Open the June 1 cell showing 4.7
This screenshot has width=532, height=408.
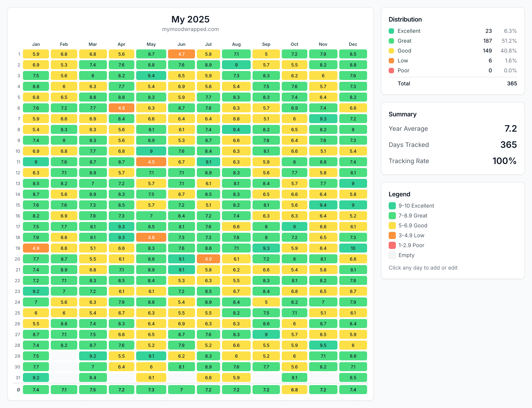click(181, 54)
